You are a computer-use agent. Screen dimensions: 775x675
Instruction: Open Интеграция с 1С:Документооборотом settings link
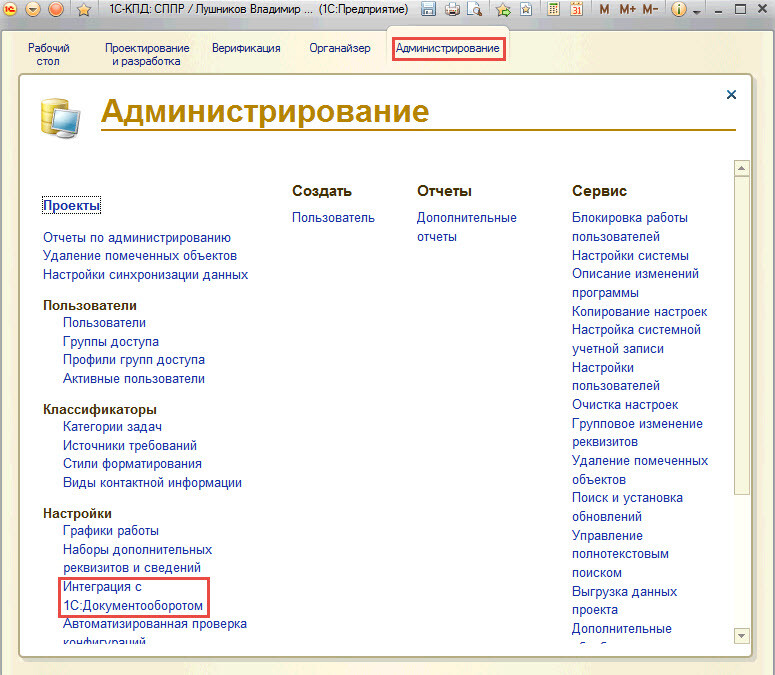point(132,597)
